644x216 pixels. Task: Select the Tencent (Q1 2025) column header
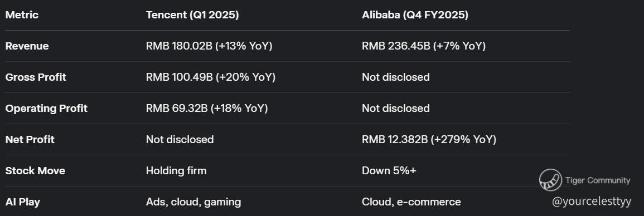[x=192, y=15]
